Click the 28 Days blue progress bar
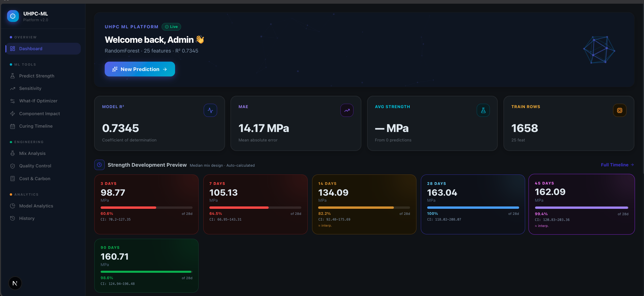 coord(473,208)
